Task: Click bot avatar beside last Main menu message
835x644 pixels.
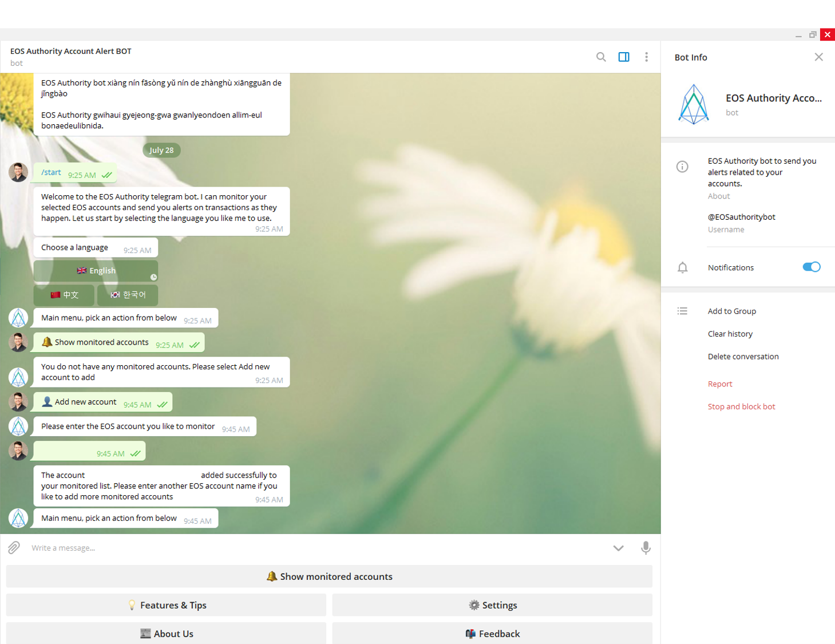Action: point(18,518)
